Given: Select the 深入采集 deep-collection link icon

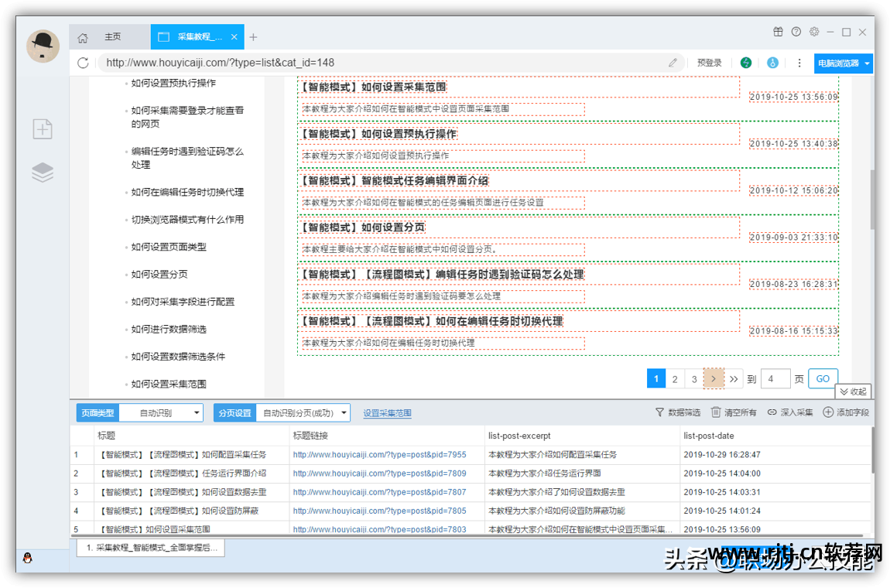Looking at the screenshot, I should tap(772, 412).
